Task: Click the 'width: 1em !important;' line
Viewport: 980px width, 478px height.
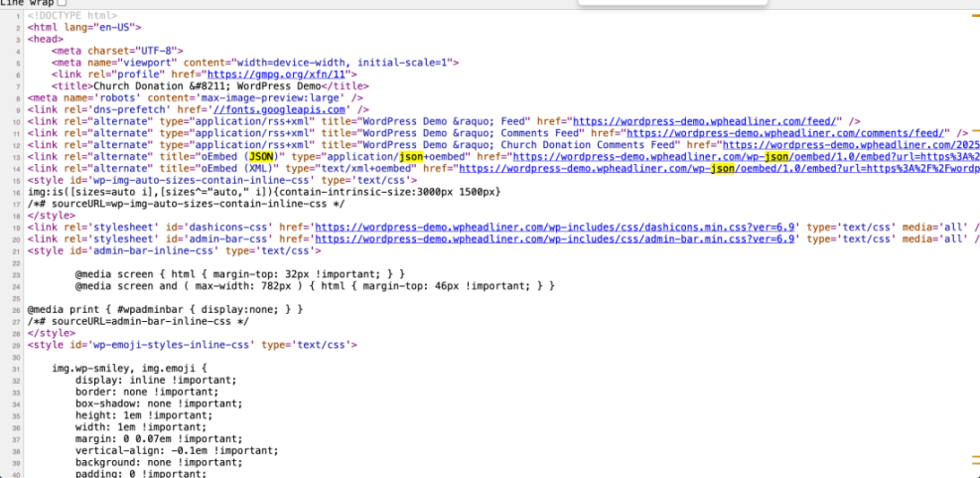Action: click(x=141, y=427)
